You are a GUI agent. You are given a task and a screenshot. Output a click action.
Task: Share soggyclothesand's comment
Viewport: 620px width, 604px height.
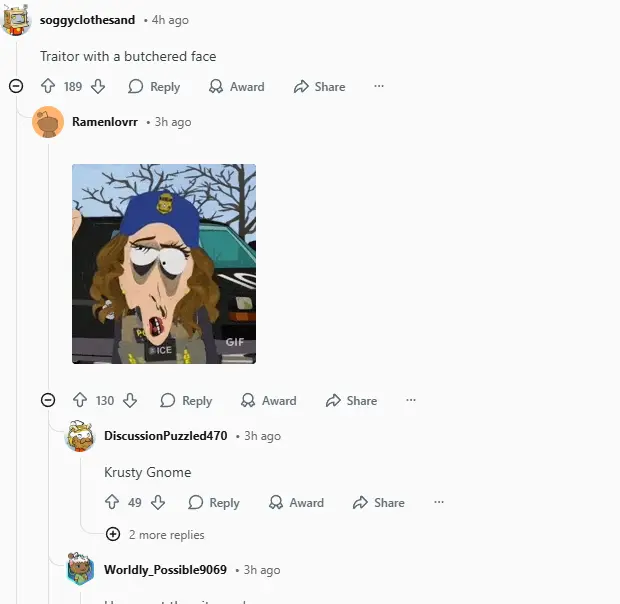[x=319, y=87]
